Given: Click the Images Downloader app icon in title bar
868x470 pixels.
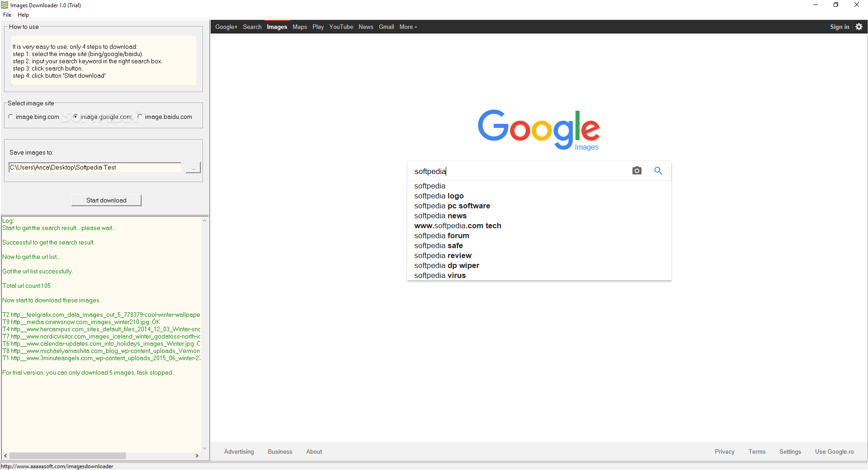Looking at the screenshot, I should coord(5,5).
